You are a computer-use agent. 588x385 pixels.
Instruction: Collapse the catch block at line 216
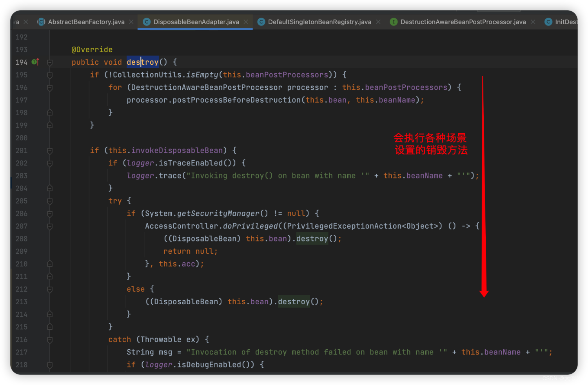click(50, 340)
